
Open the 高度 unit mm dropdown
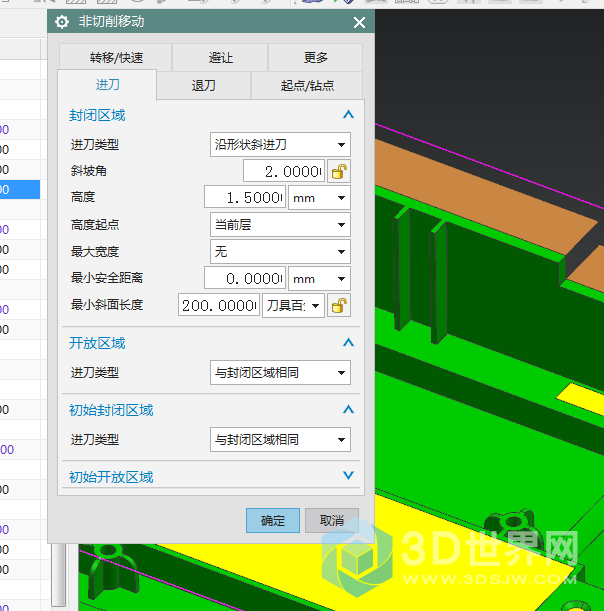319,198
